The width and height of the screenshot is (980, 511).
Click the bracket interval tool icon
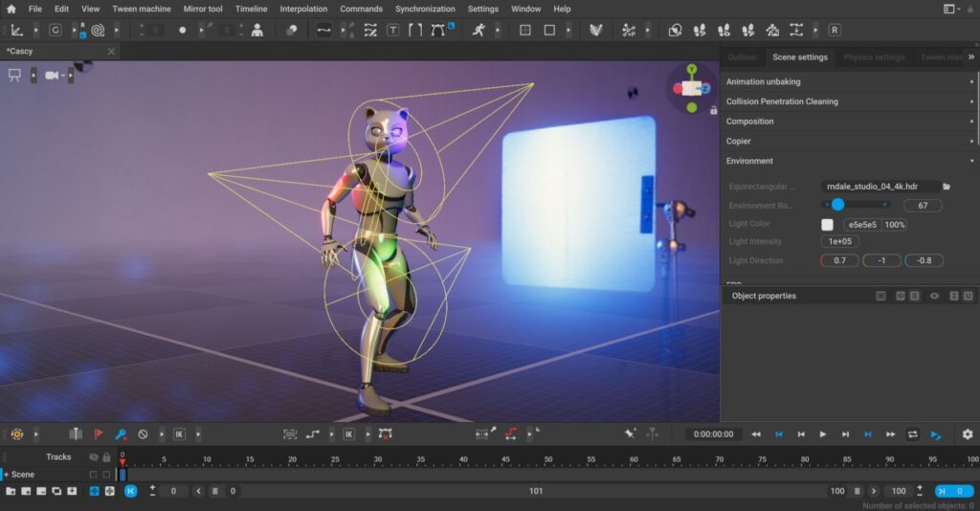click(x=415, y=30)
